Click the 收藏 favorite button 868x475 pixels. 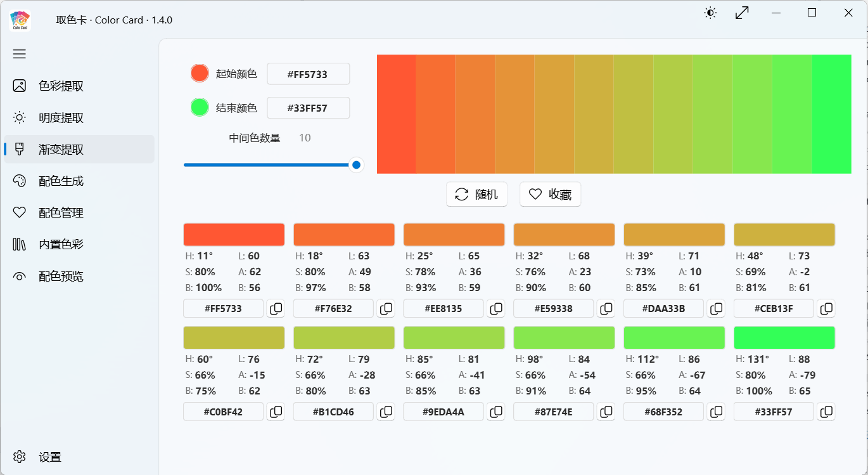(550, 195)
